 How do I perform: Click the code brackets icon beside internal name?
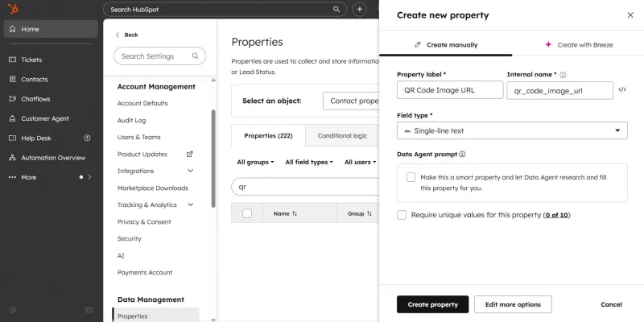click(x=622, y=89)
